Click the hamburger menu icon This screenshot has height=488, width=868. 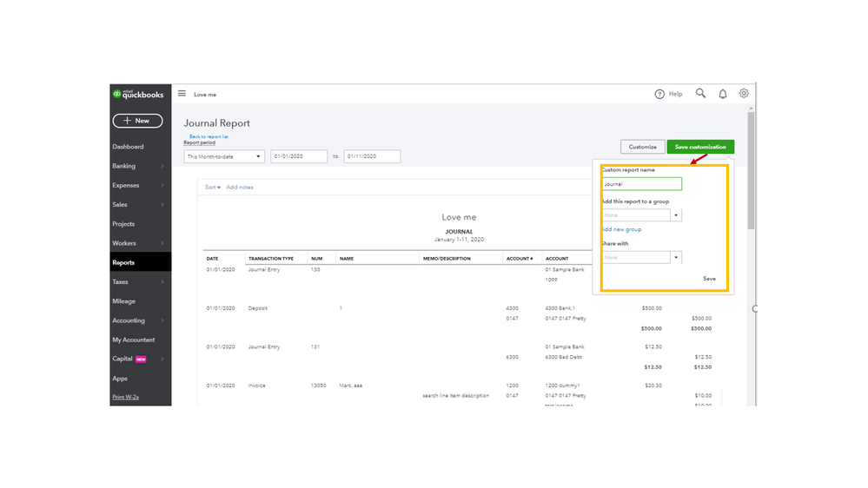tap(182, 94)
